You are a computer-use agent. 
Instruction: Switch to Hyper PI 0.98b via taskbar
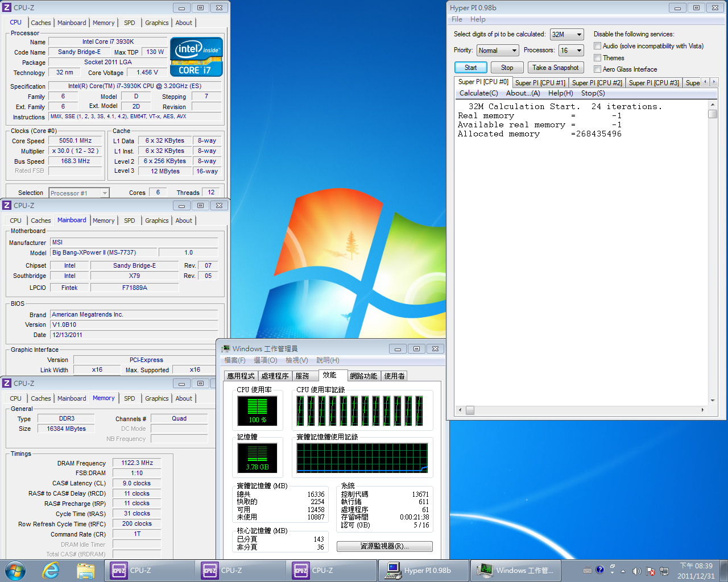coord(424,571)
